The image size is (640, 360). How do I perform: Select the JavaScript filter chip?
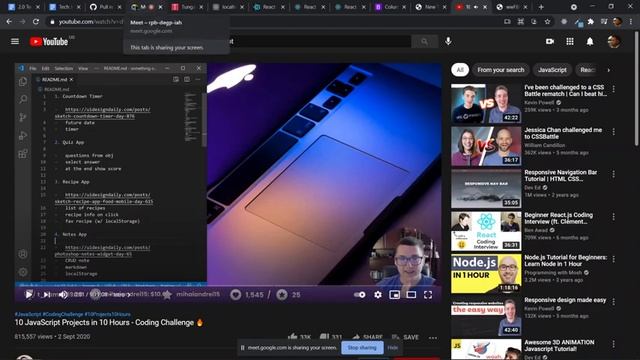pos(552,70)
